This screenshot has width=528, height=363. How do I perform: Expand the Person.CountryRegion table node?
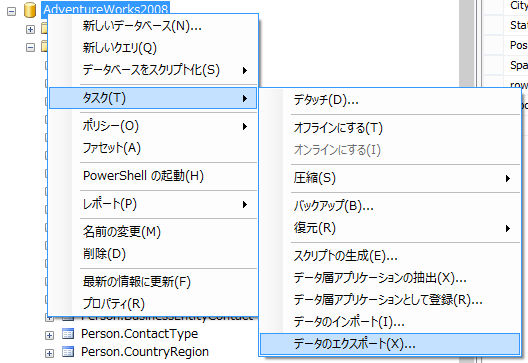click(50, 353)
